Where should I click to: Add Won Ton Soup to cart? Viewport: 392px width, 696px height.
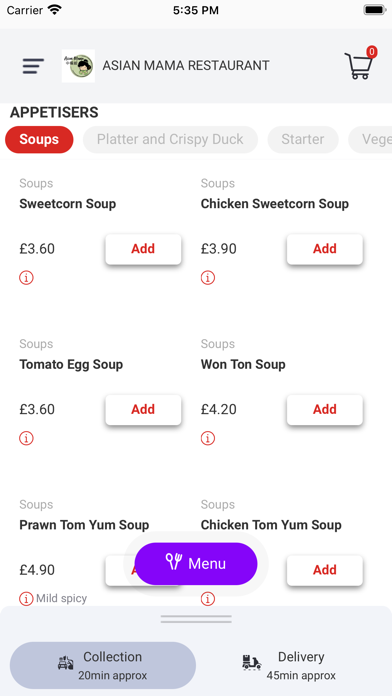[325, 410]
